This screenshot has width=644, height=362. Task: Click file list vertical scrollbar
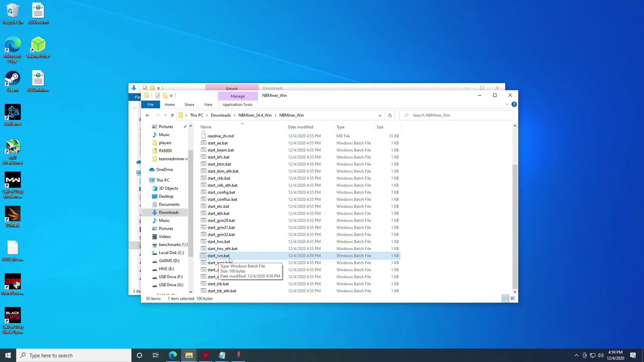[x=514, y=225]
